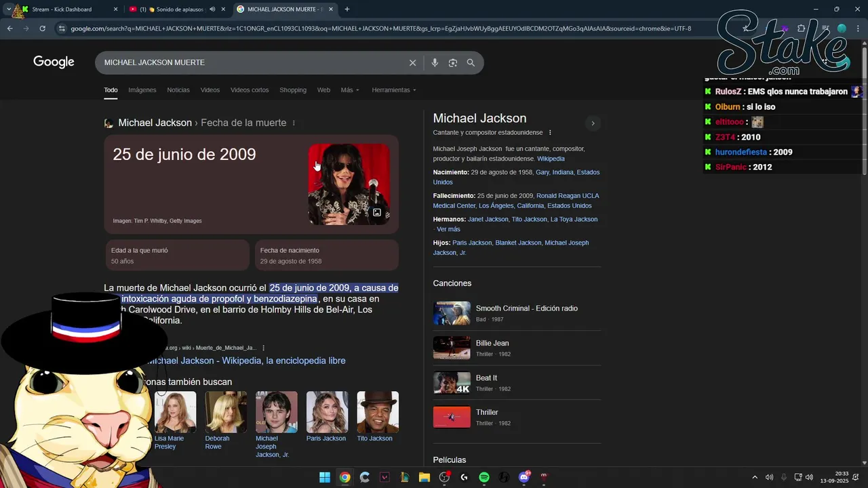The width and height of the screenshot is (868, 488).
Task: Switch to the Imágenes tab
Action: (142, 90)
